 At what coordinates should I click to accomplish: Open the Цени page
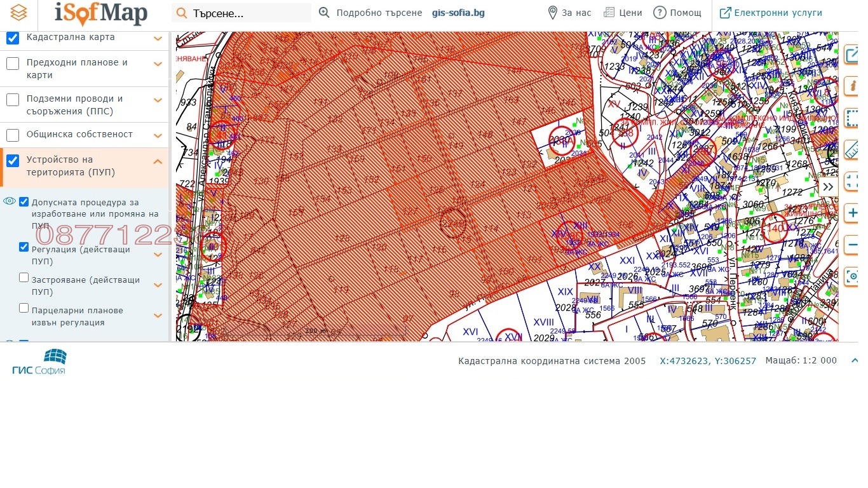pyautogui.click(x=630, y=13)
